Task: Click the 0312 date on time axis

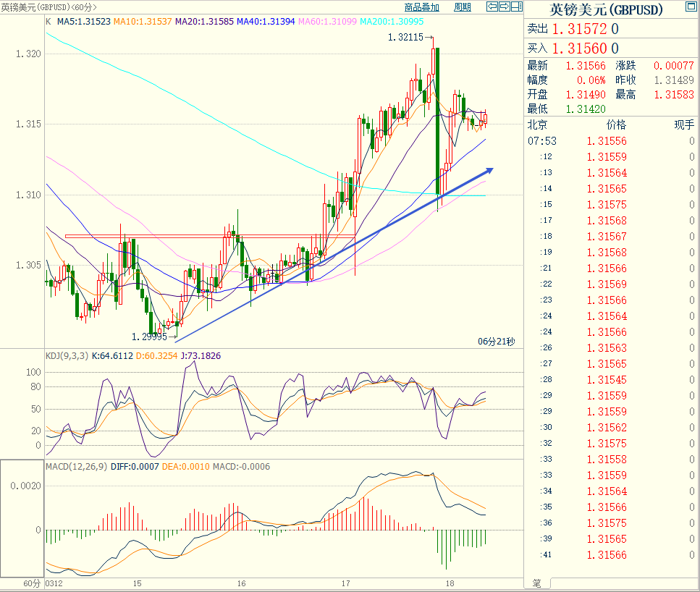Action: tap(54, 583)
